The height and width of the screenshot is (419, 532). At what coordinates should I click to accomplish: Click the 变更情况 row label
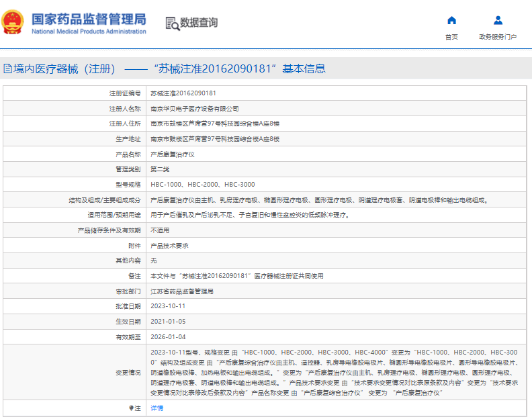click(128, 373)
